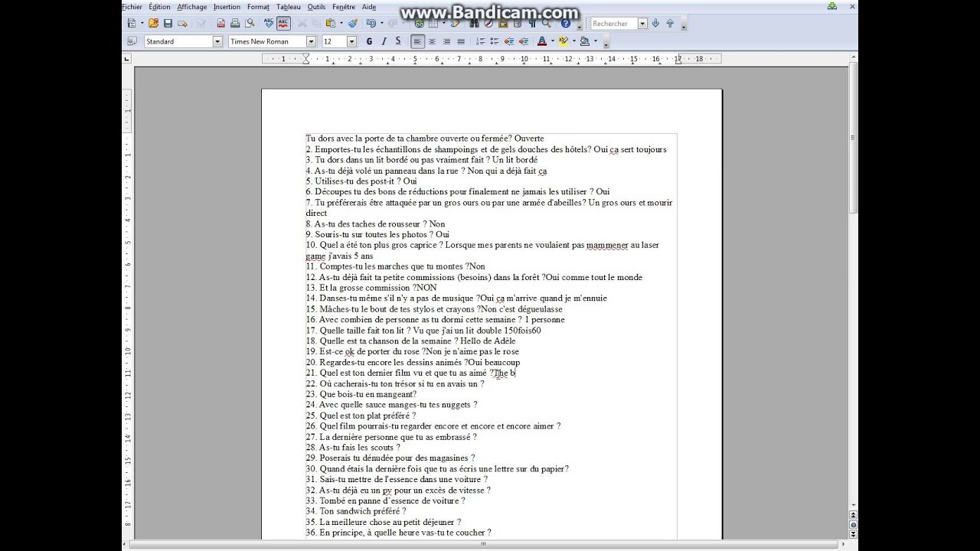Run the spelling and grammar check

pyautogui.click(x=269, y=24)
